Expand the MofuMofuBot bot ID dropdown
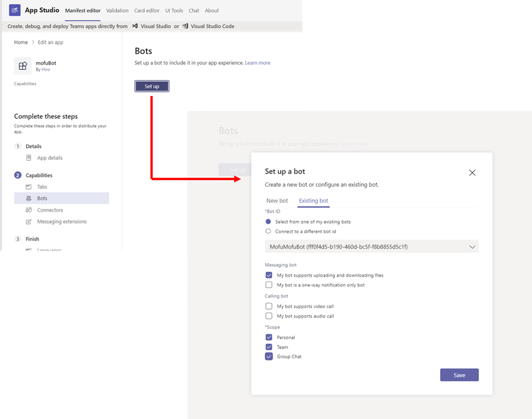Screen dimensions: 532x419 click(372, 247)
